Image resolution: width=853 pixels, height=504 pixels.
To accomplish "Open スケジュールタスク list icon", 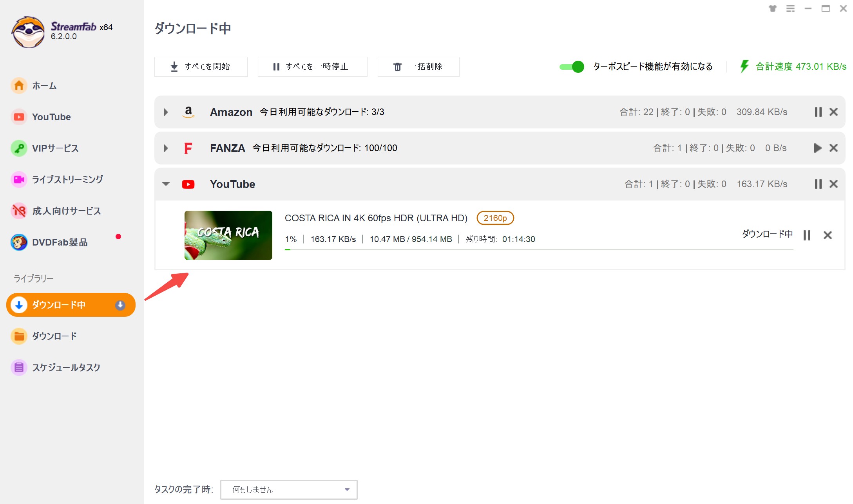I will [x=19, y=367].
